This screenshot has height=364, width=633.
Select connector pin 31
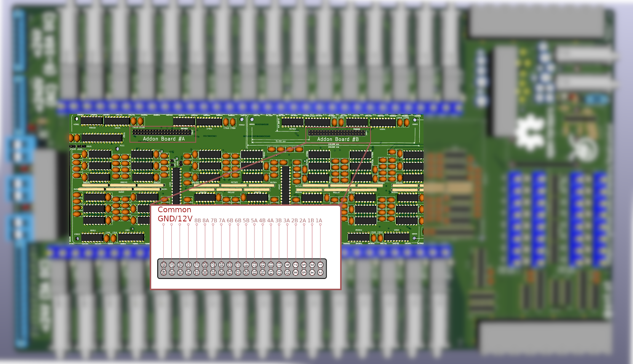pyautogui.click(x=197, y=265)
